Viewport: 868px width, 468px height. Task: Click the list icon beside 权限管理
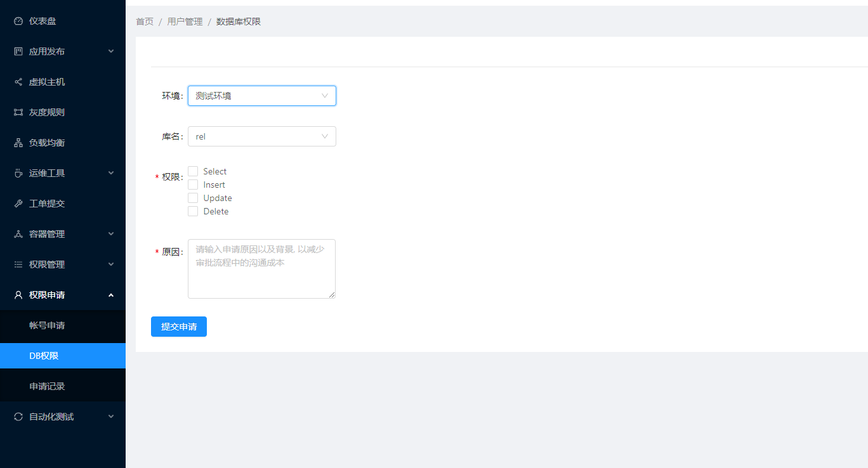point(18,264)
